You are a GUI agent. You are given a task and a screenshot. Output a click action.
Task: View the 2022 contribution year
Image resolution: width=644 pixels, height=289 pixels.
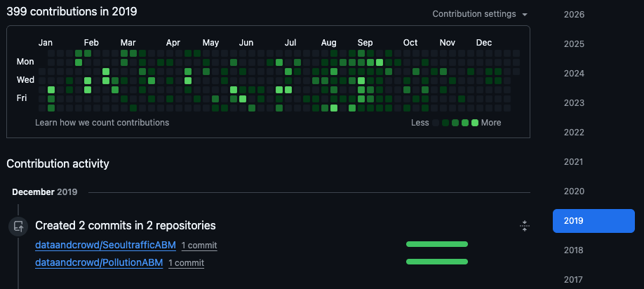pos(574,133)
